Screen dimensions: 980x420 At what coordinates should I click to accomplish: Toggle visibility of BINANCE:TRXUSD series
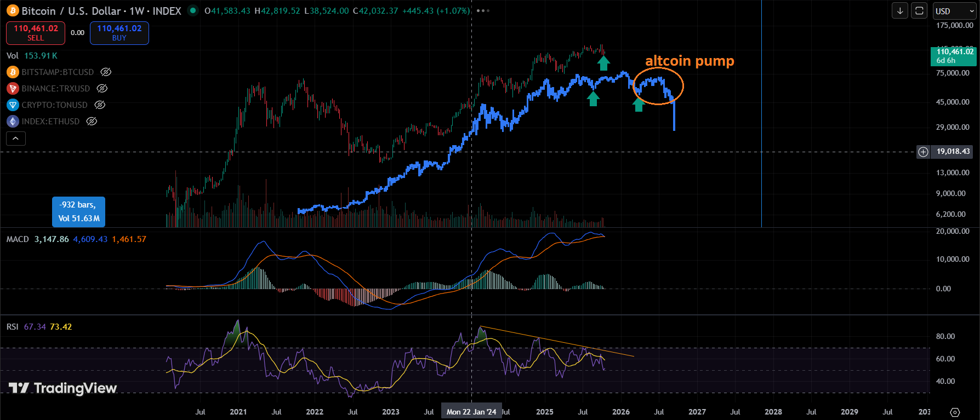click(x=102, y=89)
